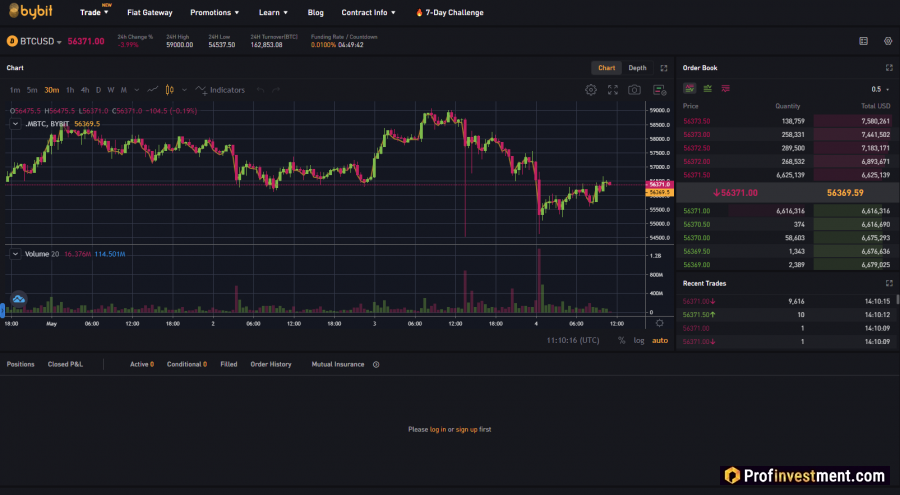This screenshot has width=900, height=495.
Task: Show only bids in order book
Action: (x=708, y=88)
